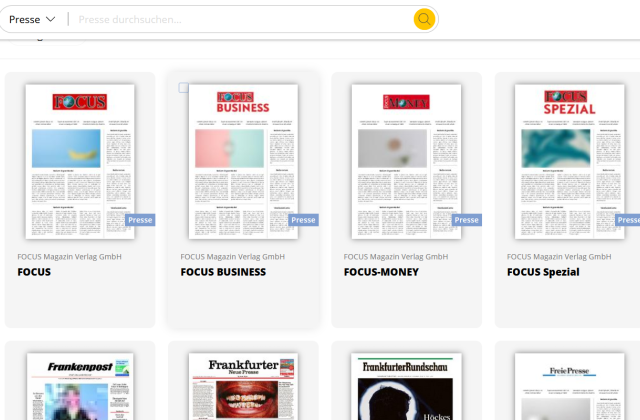Open the FOCUS Spezial cover thumbnail
The image size is (640, 420).
coord(570,162)
